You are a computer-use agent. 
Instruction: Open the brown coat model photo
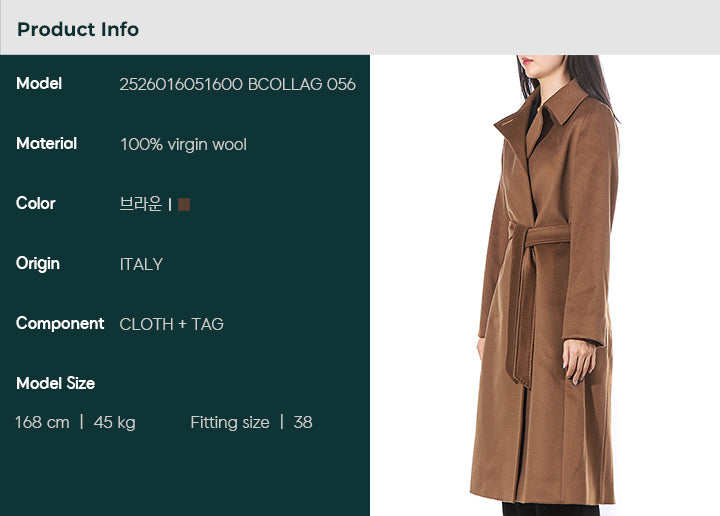pyautogui.click(x=545, y=285)
